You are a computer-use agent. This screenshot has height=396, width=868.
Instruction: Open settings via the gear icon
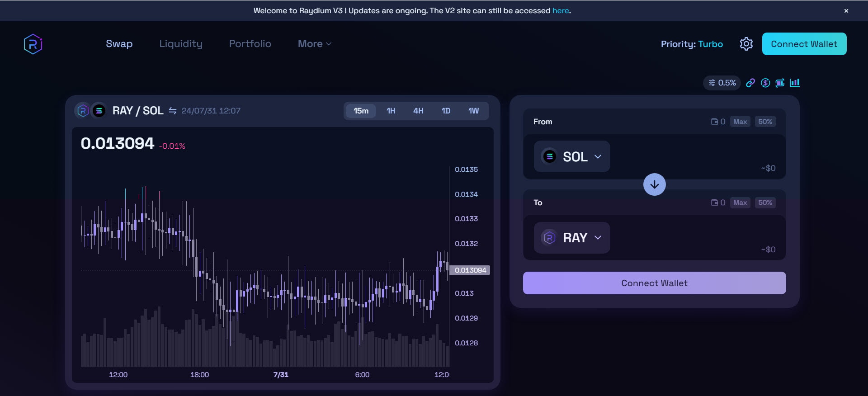tap(746, 44)
